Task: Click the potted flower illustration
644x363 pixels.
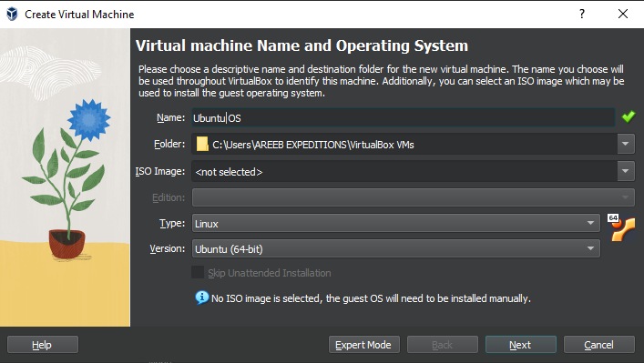Action: (67, 179)
